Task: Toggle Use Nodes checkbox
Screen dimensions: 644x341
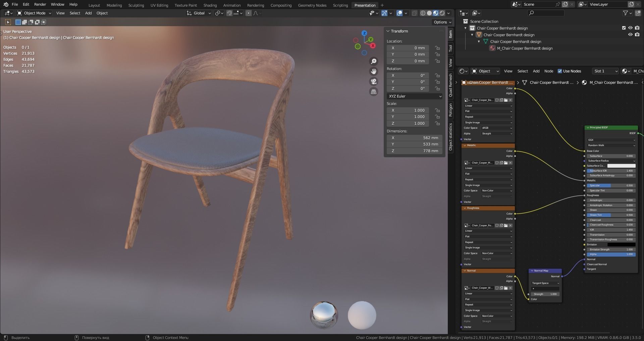Action: click(559, 71)
